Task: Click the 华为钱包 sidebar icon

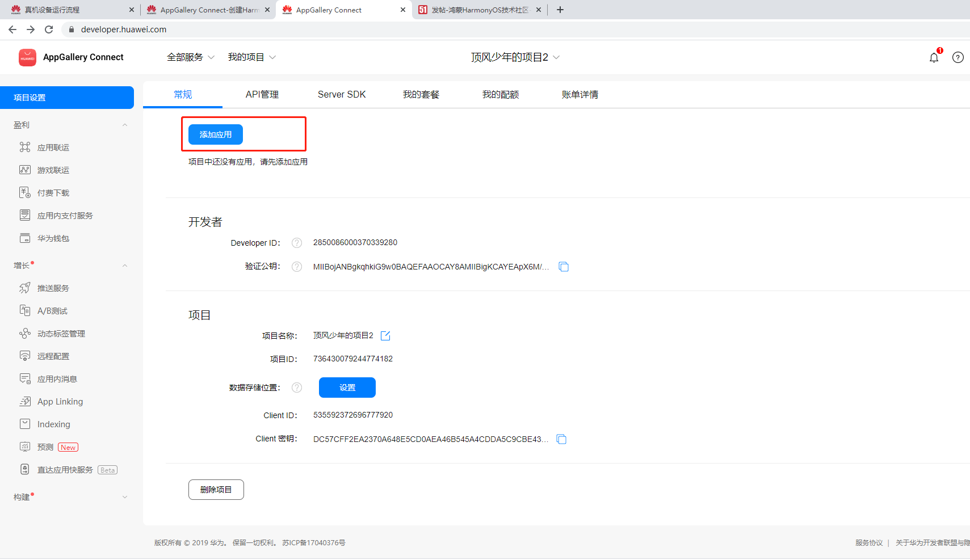Action: [x=25, y=238]
